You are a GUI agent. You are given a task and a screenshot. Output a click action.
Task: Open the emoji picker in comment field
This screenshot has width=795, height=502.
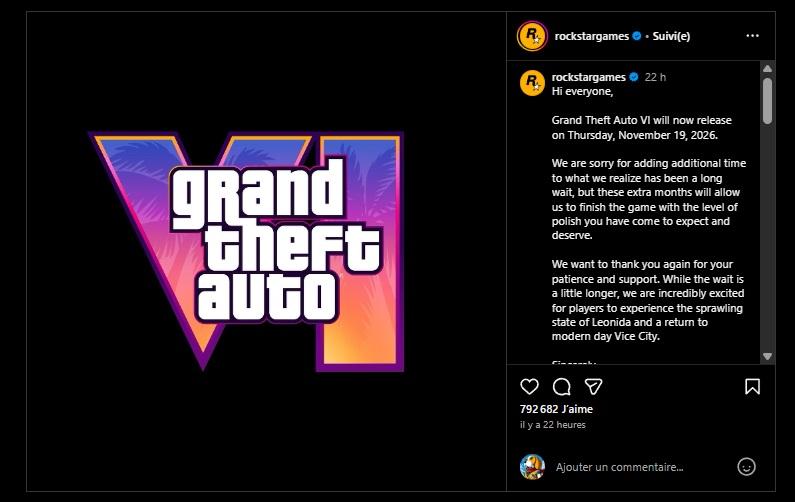pyautogui.click(x=746, y=466)
